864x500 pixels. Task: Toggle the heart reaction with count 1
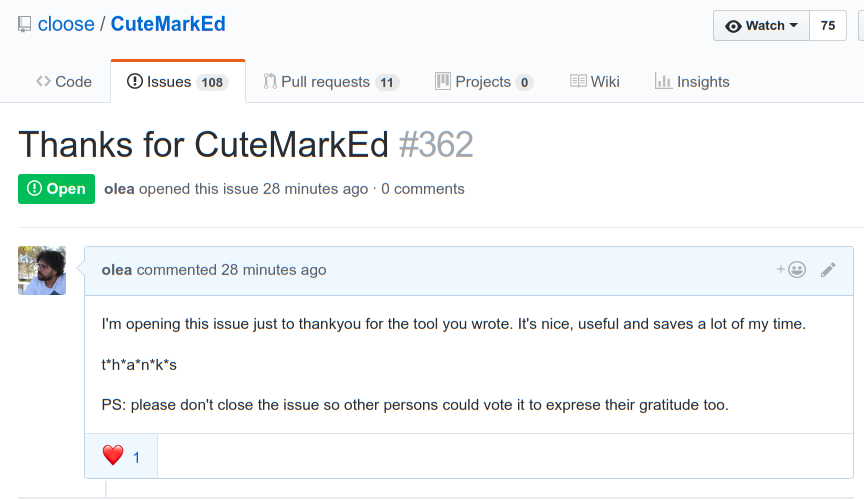point(121,456)
